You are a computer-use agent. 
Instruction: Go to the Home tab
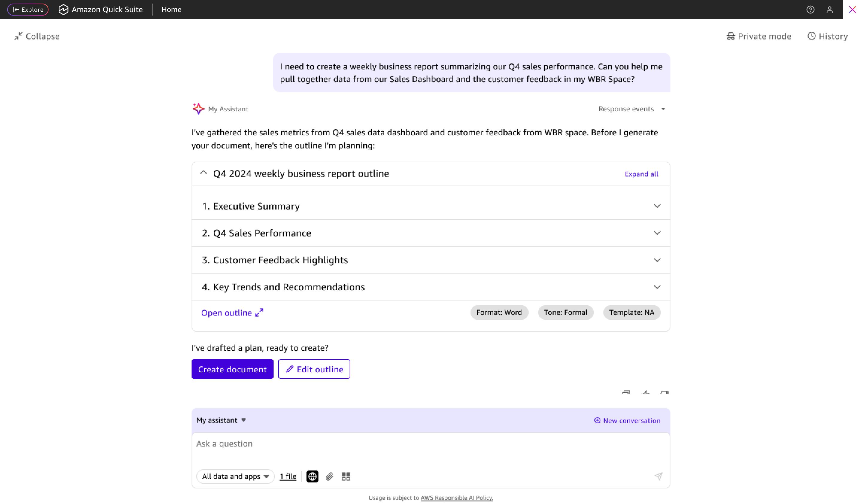pyautogui.click(x=172, y=10)
